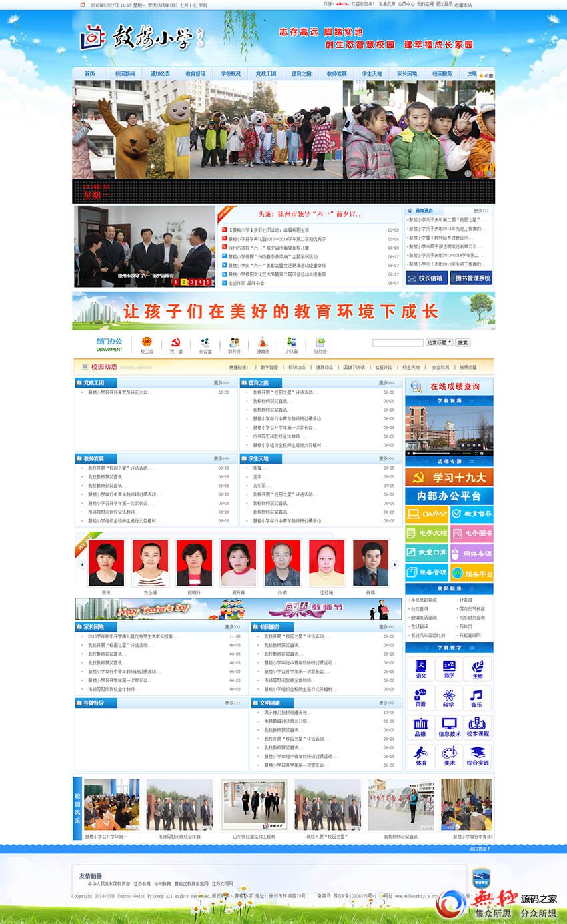The height and width of the screenshot is (924, 567).
Task: Select news slide number 5
Action: pyautogui.click(x=207, y=282)
